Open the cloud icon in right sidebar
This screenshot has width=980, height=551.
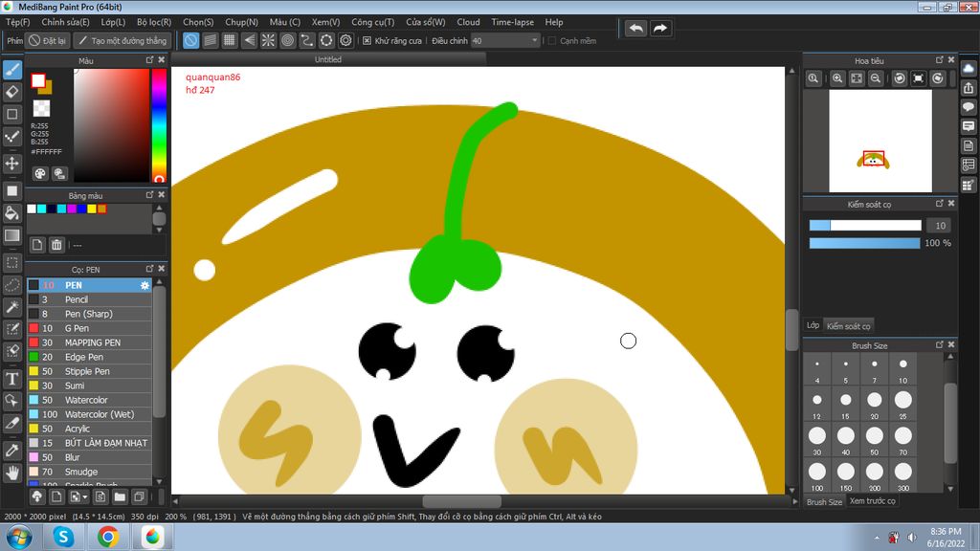point(969,69)
